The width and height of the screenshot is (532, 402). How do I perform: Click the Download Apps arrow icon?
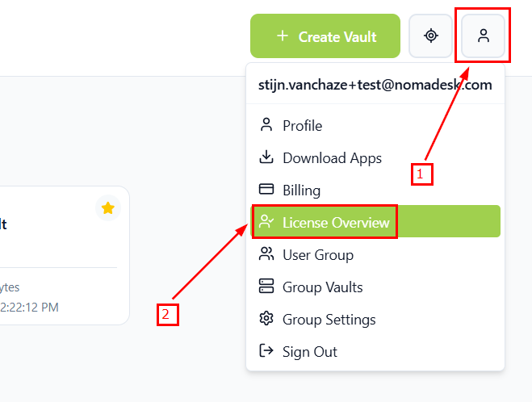coord(266,157)
